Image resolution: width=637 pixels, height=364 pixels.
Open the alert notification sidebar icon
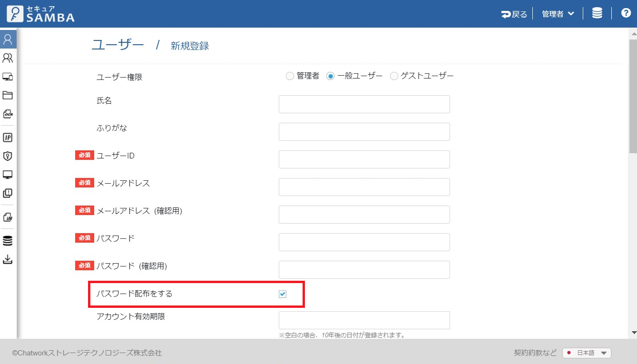(x=8, y=193)
